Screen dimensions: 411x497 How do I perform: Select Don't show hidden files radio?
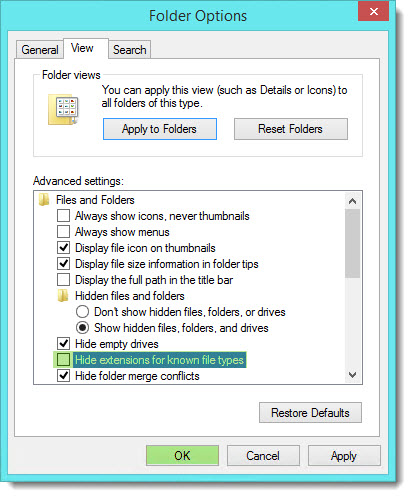click(82, 312)
